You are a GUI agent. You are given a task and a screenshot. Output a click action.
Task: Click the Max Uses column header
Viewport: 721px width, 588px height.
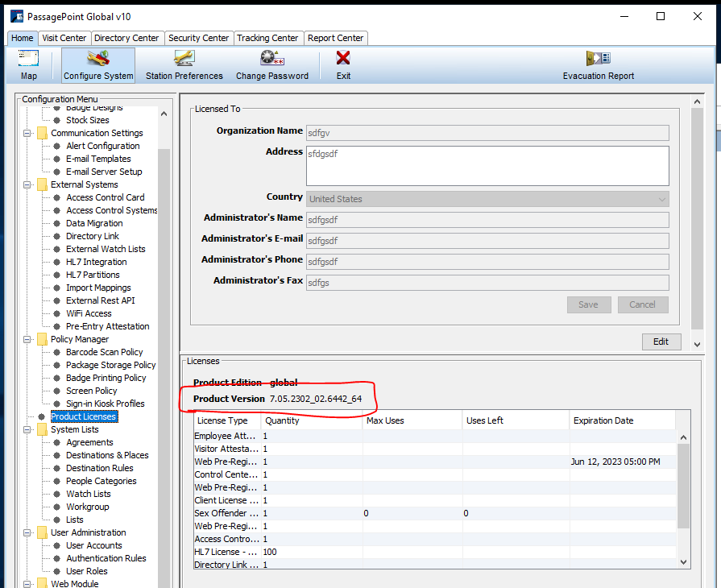point(412,420)
